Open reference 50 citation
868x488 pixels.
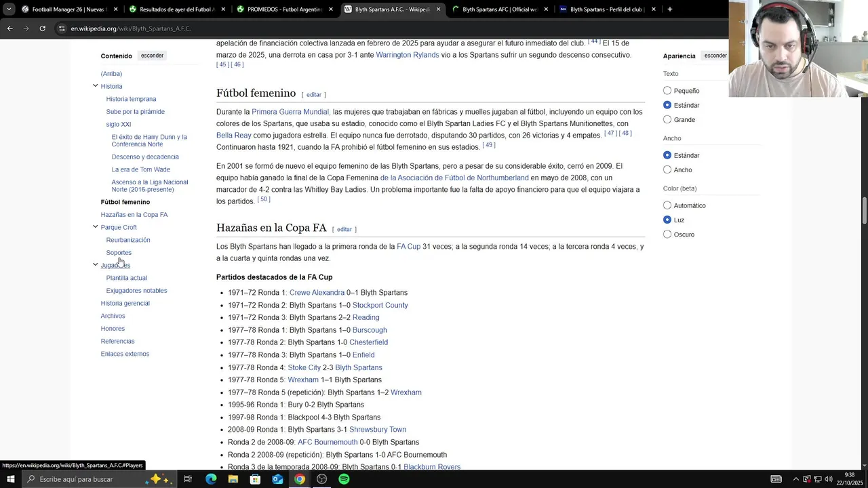coord(263,199)
